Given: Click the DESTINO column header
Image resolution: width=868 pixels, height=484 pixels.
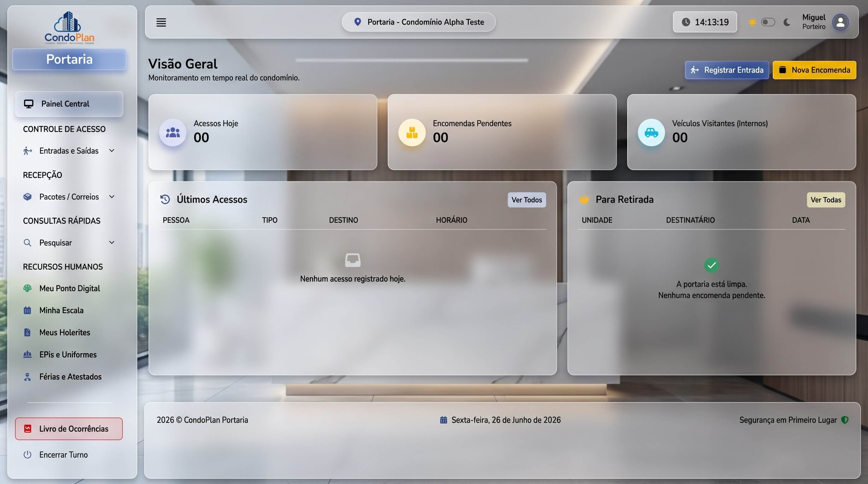Looking at the screenshot, I should tap(343, 220).
